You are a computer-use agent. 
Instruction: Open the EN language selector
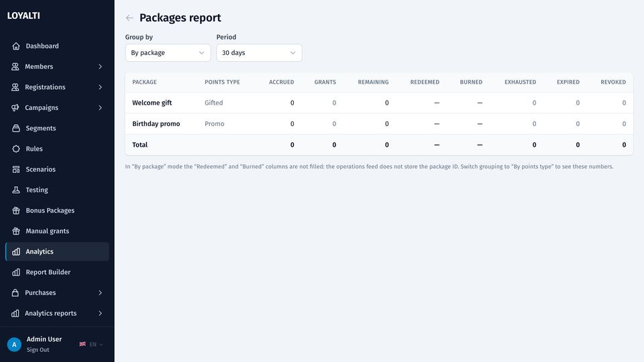click(91, 345)
